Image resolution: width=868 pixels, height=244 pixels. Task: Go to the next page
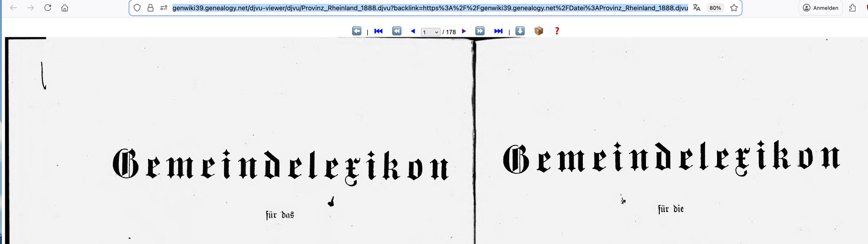tap(464, 31)
